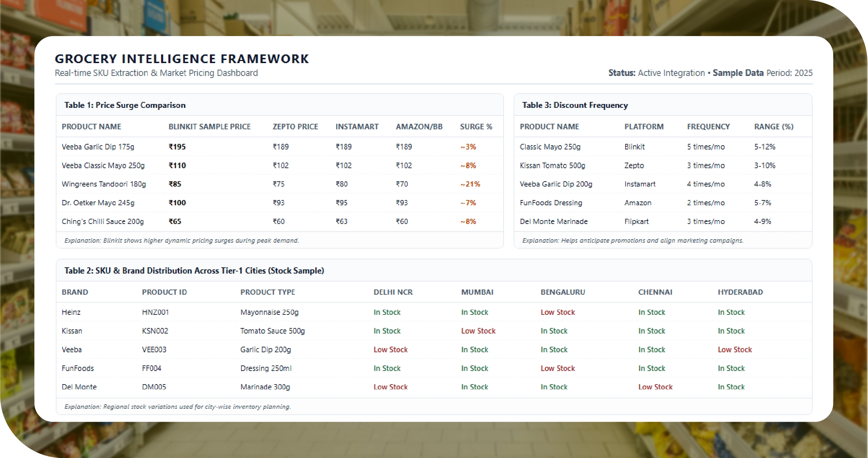Select the Blinkit Sample Price column header
Viewport: 868px width, 458px height.
209,127
